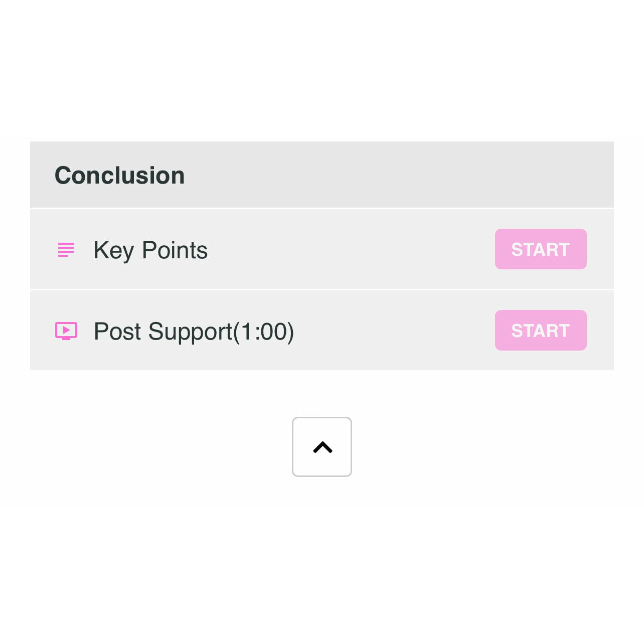
Task: Click the word Conclusion in the gray header
Action: (x=119, y=176)
